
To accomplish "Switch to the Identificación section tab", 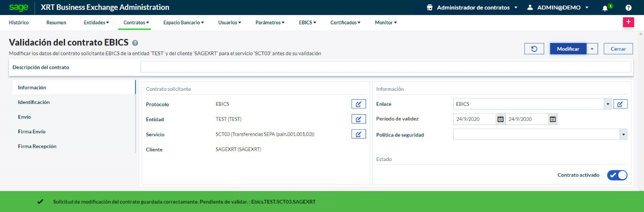I will point(34,102).
